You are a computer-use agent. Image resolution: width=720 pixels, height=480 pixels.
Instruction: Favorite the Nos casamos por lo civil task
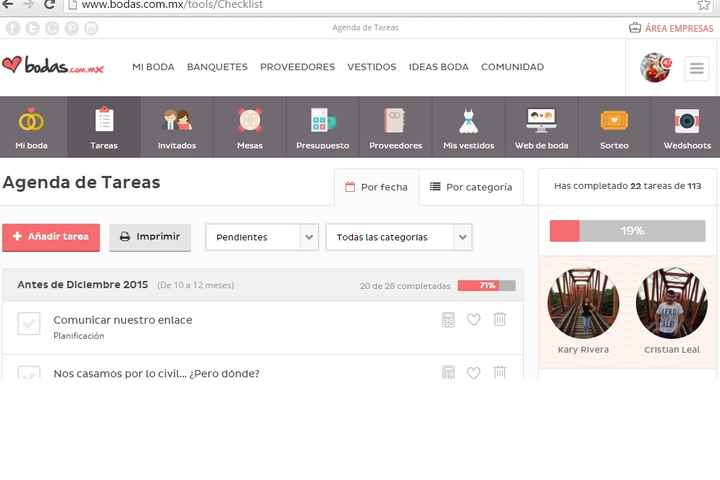click(x=473, y=373)
